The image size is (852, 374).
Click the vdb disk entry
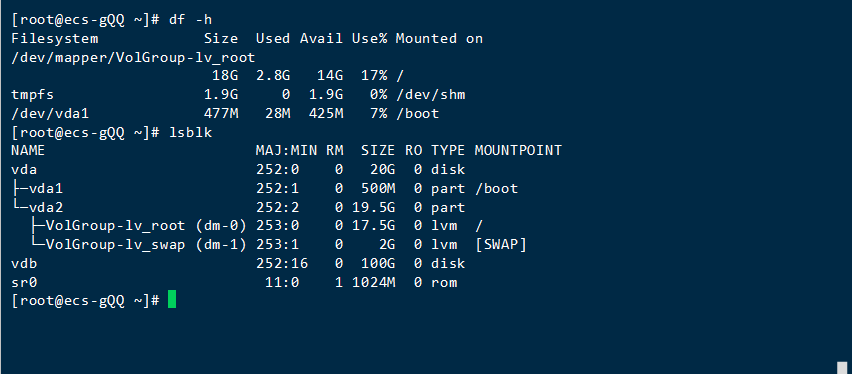24,263
